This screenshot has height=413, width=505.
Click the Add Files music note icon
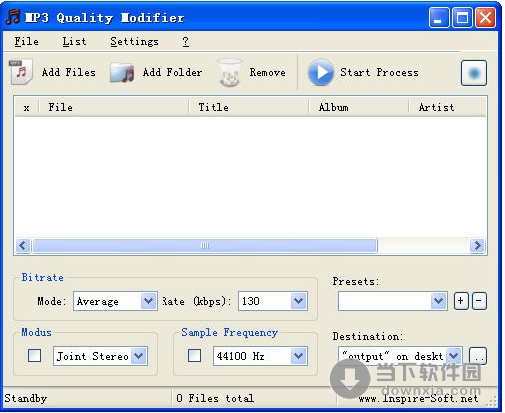tap(21, 71)
